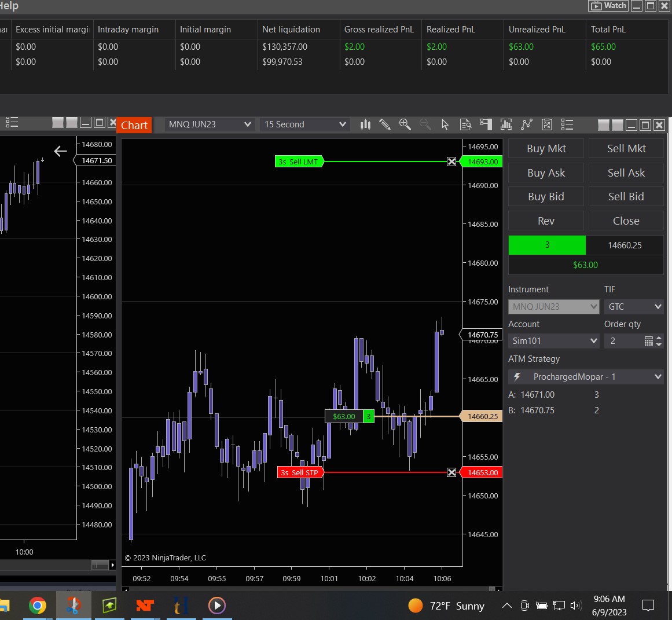The width and height of the screenshot is (672, 620).
Task: Cancel the 14653.00 Sell STP order
Action: (x=451, y=472)
